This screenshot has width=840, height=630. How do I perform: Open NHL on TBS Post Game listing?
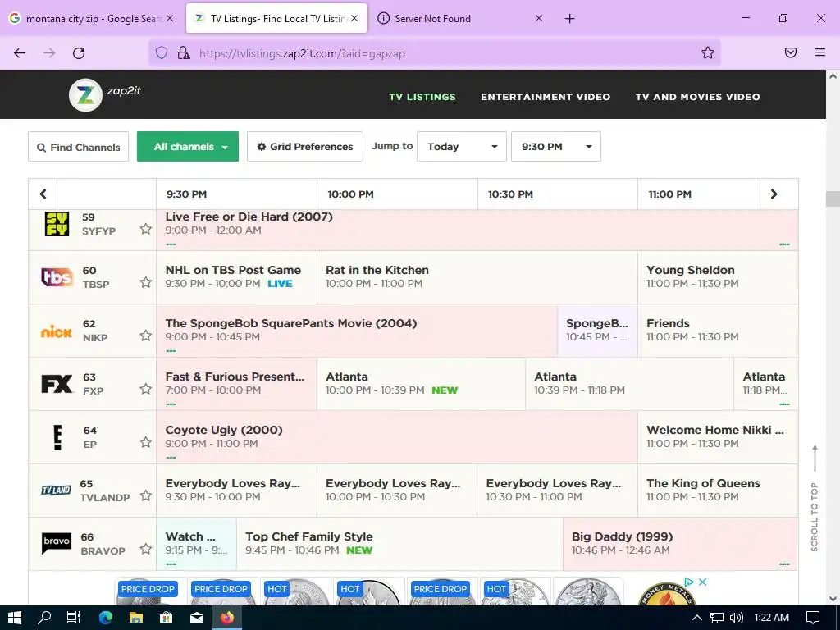[236, 277]
